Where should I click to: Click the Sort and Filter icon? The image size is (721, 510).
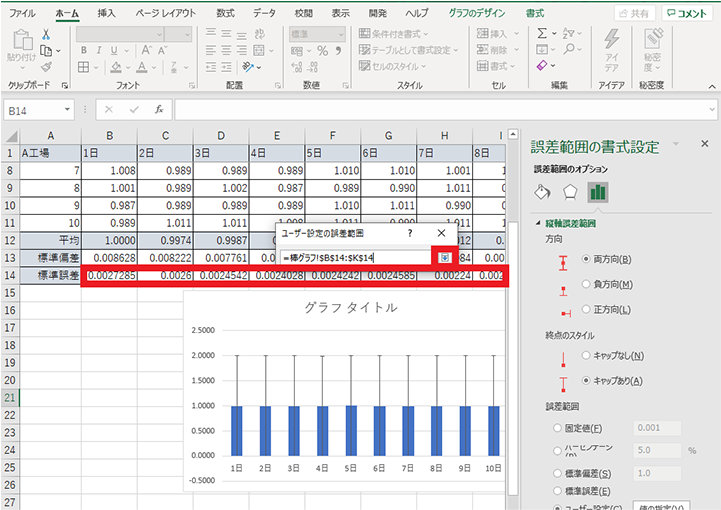[x=568, y=33]
